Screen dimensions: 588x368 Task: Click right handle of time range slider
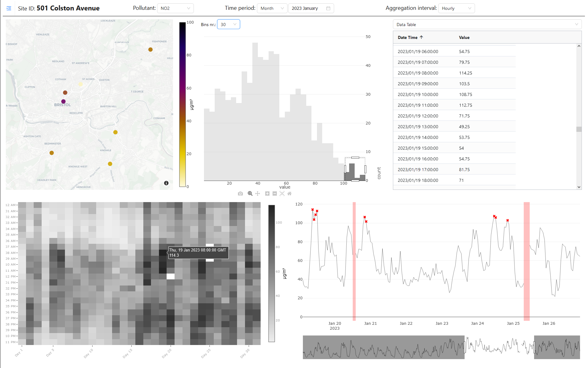pos(534,347)
